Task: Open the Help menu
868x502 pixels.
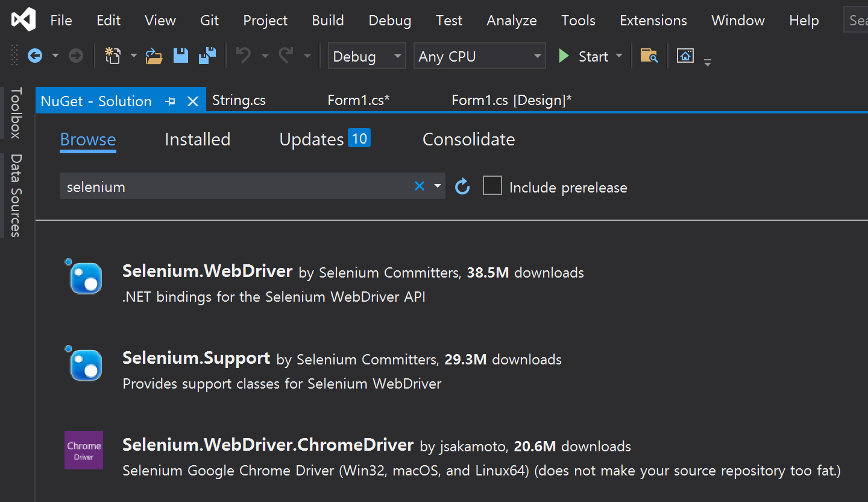Action: tap(804, 21)
